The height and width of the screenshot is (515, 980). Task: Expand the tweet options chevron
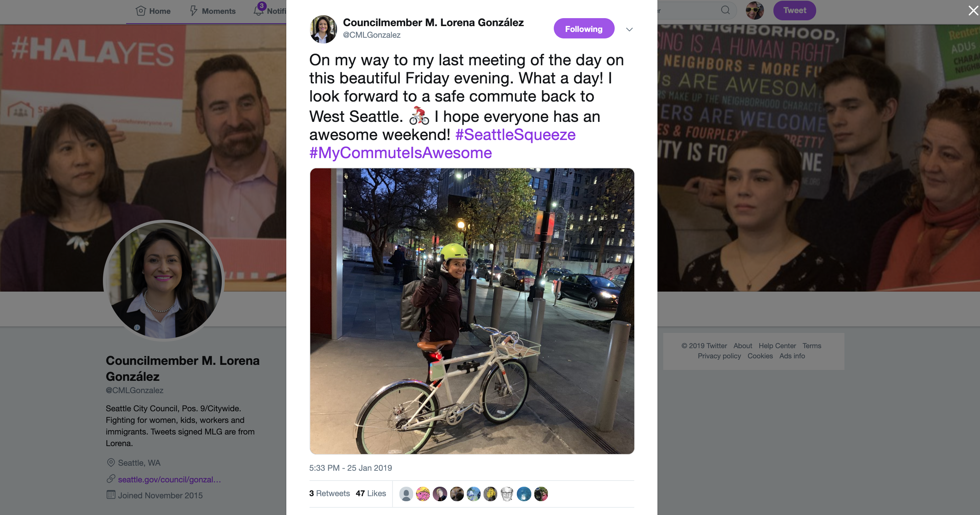[x=629, y=29]
